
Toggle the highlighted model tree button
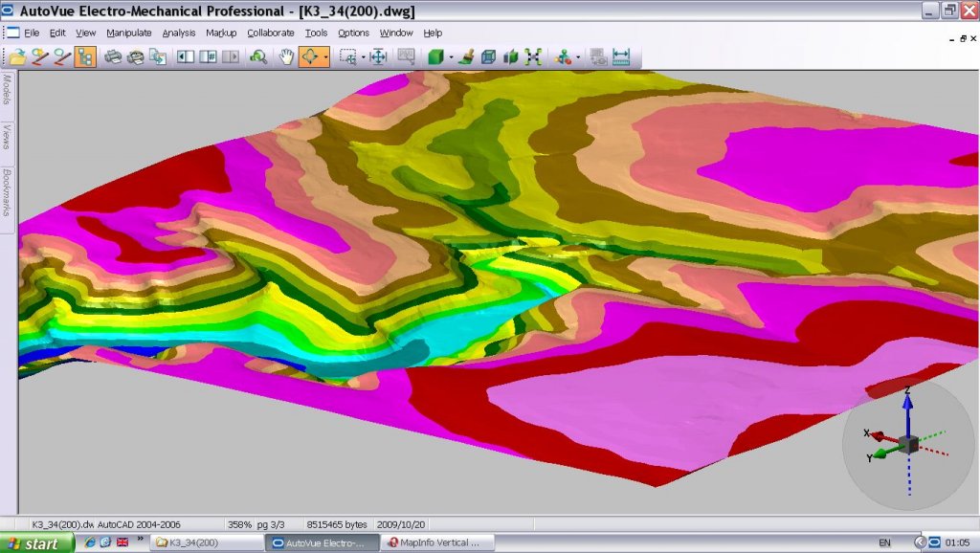tap(84, 56)
